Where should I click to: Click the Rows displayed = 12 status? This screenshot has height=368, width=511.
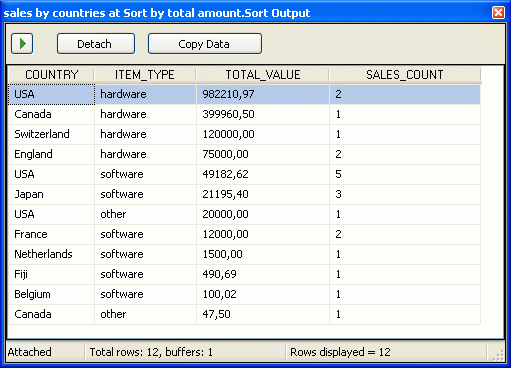(340, 352)
